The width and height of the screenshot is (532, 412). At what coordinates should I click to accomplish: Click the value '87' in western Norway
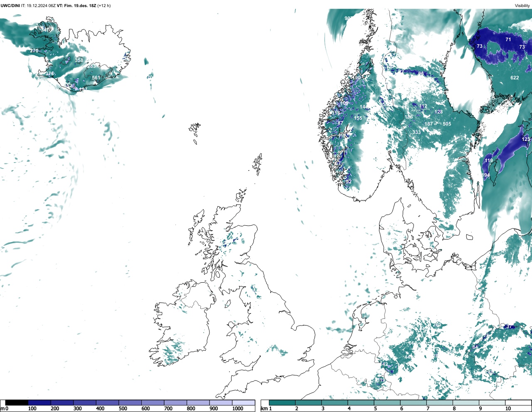340,123
